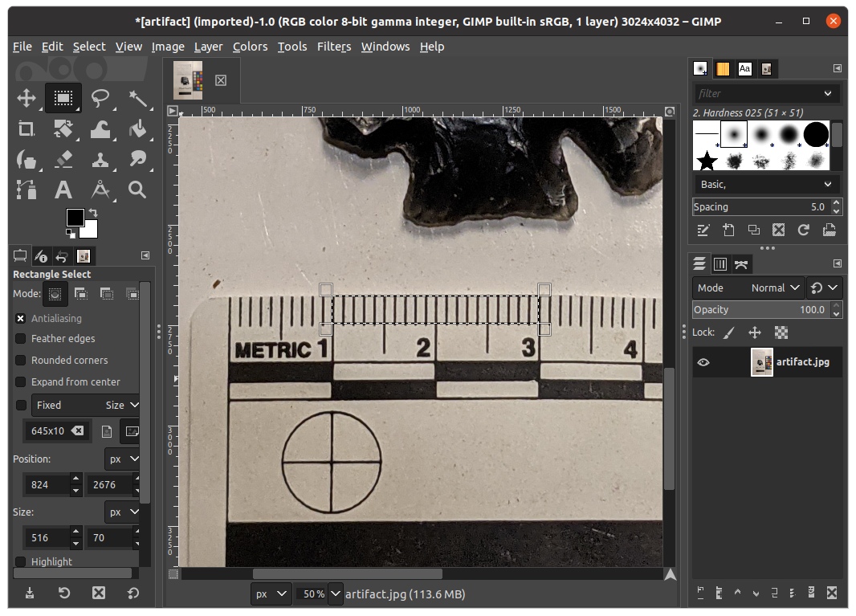Screen dimensions: 856x616
Task: Open the status bar unit px dropdown
Action: [271, 594]
